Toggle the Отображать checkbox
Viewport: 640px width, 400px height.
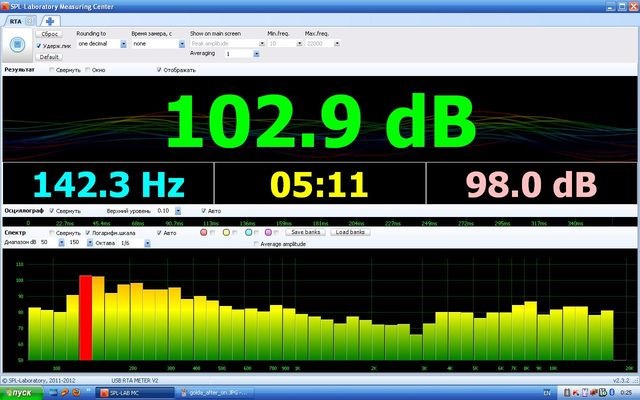tap(159, 70)
